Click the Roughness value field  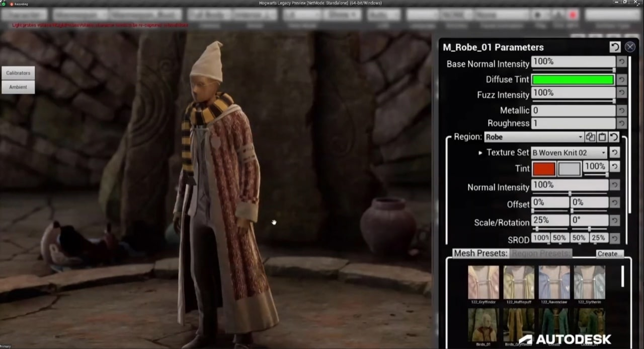573,123
